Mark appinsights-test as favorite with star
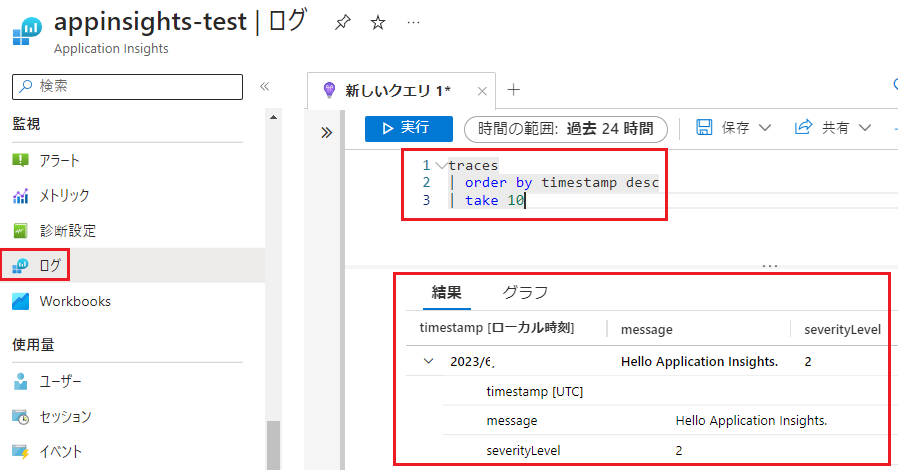898x470 pixels. click(x=378, y=23)
